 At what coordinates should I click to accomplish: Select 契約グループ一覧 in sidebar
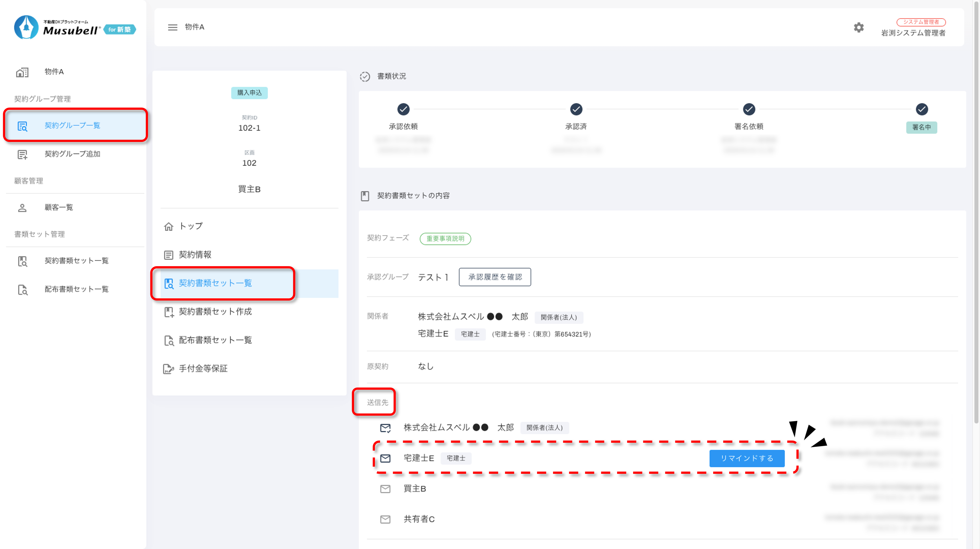pos(72,125)
